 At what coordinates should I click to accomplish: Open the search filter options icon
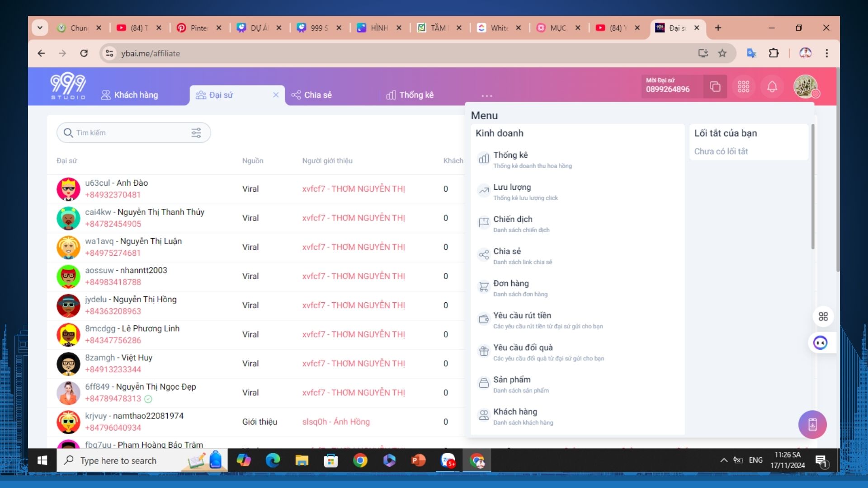coord(196,132)
